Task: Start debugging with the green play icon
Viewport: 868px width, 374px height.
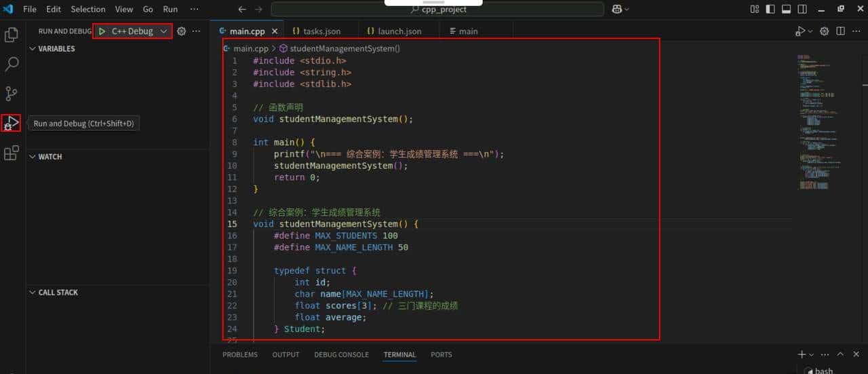Action: pyautogui.click(x=102, y=31)
